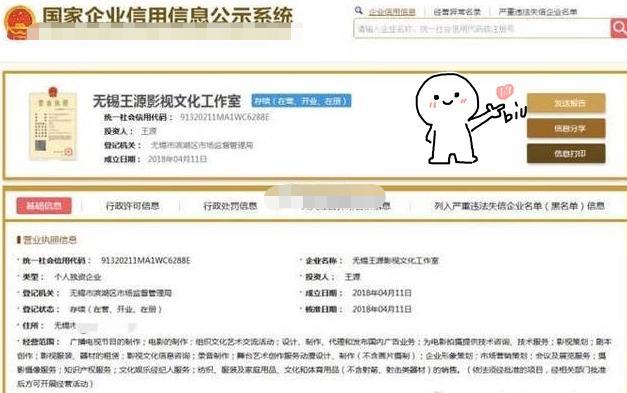Open the business license thumbnail image
627x393 pixels.
pos(52,124)
